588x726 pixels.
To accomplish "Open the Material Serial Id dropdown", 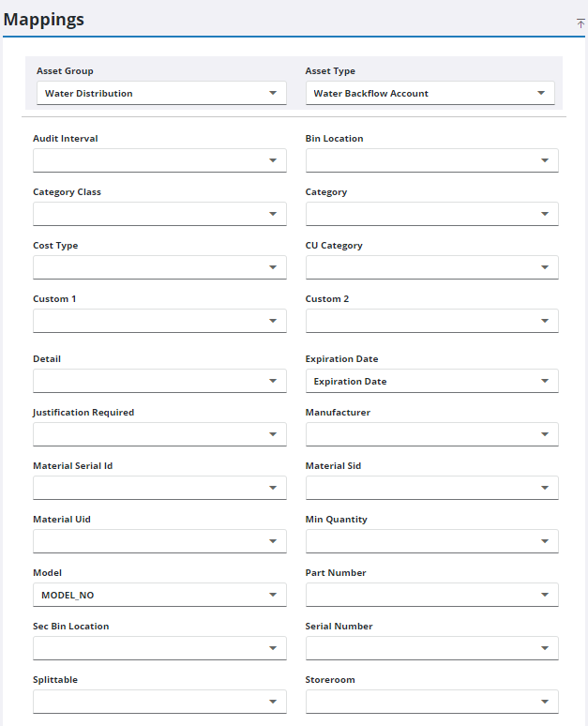I will pos(160,488).
